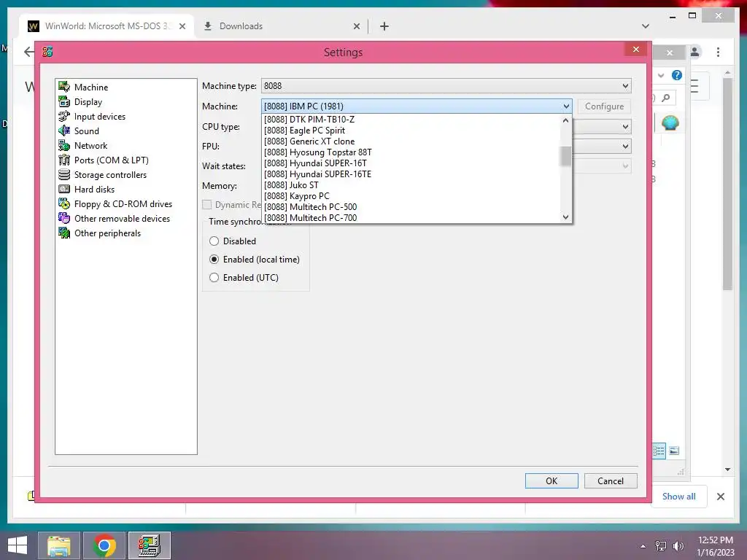Select Kaypro PC from list
747x560 pixels.
click(x=411, y=196)
